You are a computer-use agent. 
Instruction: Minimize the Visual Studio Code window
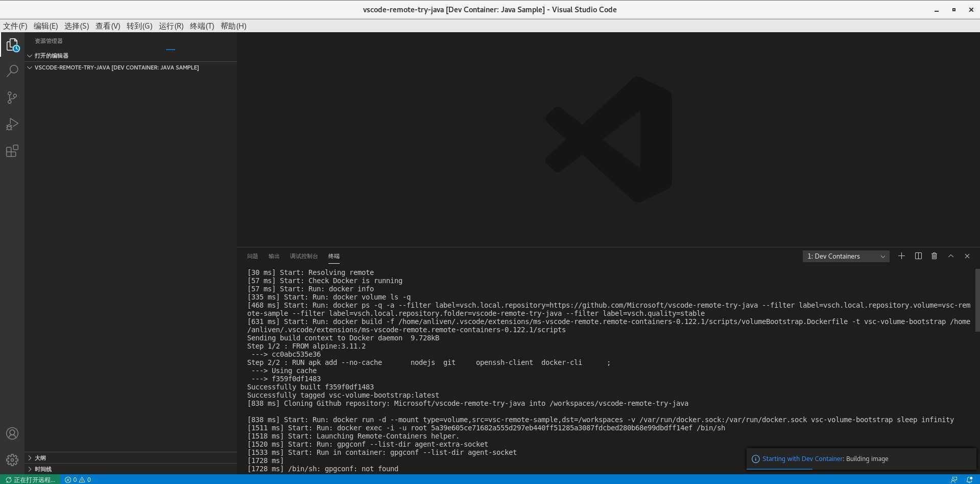(x=937, y=10)
